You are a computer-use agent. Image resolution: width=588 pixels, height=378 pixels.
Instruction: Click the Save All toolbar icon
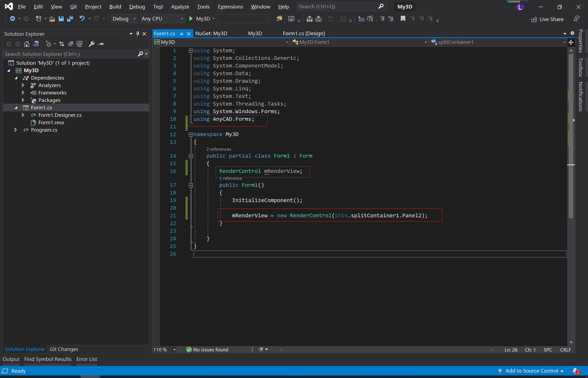(x=70, y=19)
